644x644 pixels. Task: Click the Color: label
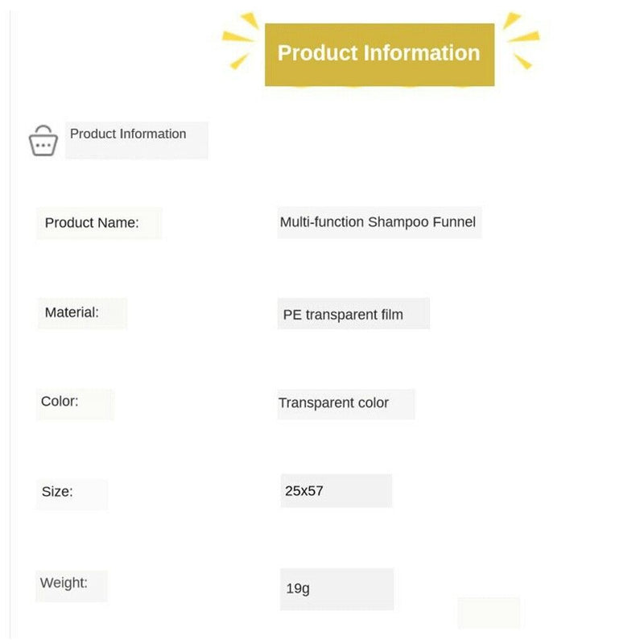[60, 401]
